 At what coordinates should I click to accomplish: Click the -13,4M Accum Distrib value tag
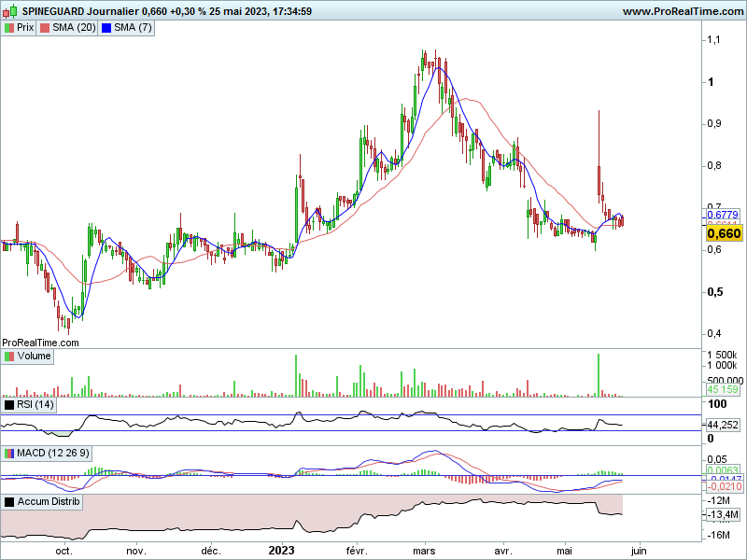(x=722, y=515)
